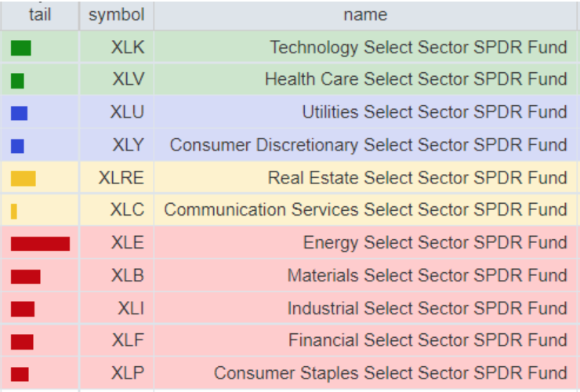Open Health Care Select Sector SPDR Fund
This screenshot has width=580, height=392.
point(415,80)
